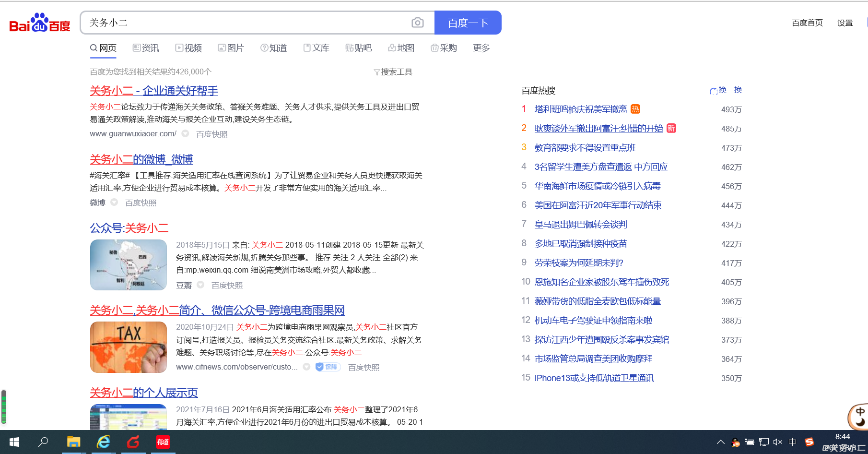
Task: Open the 有道 taskbar app icon
Action: (x=163, y=442)
